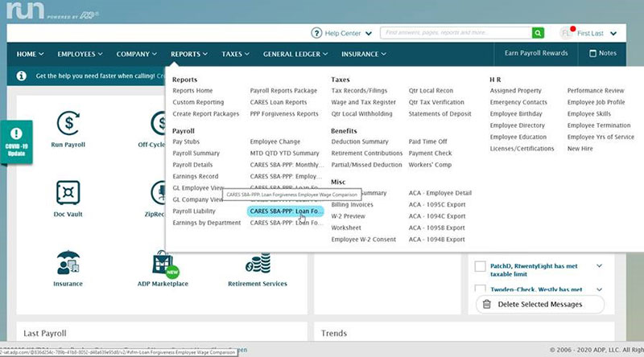The image size is (644, 357).
Task: Click the Notes button
Action: tap(603, 53)
